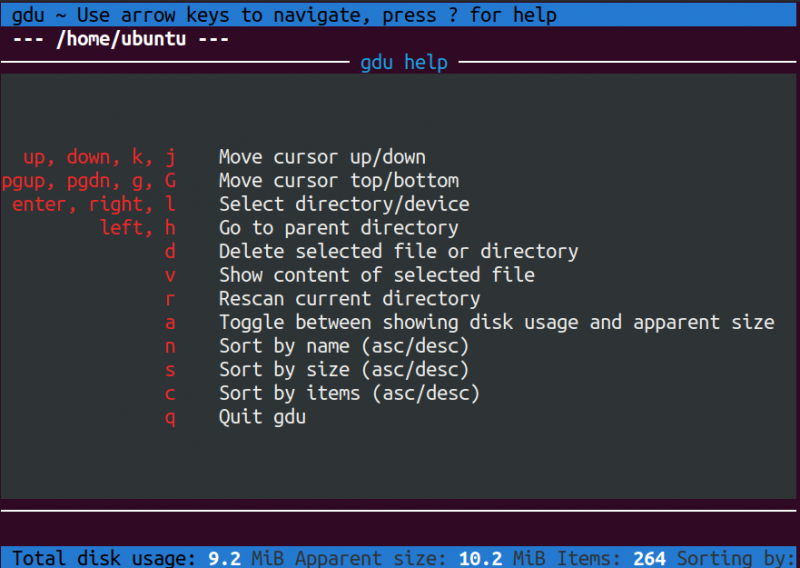Click 'Show content of selected file'
800x568 pixels.
(x=376, y=275)
